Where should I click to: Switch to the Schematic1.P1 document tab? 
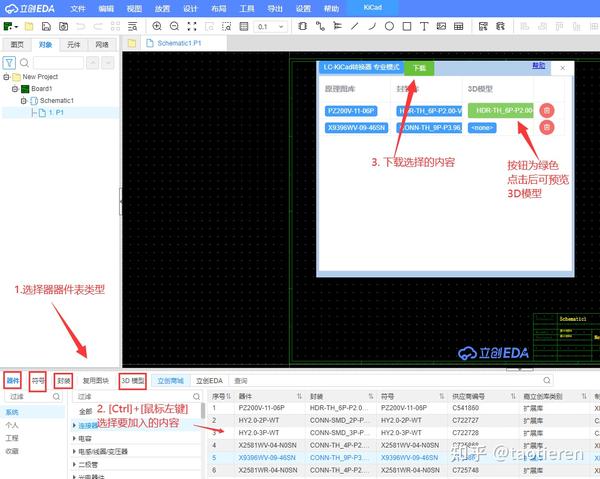[x=179, y=43]
